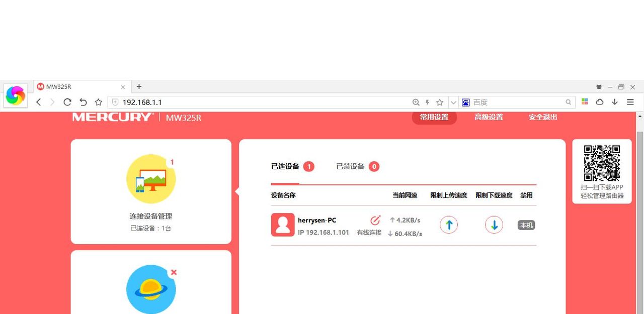Click the 限制上传速度 column header
Viewport: 644px width, 314px height.
pos(449,195)
